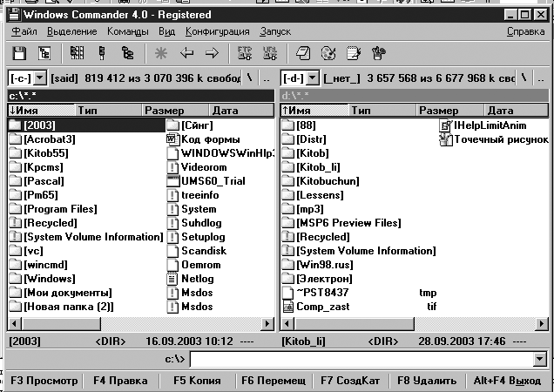
Task: Click into the c:\> command line field
Action: click(362, 360)
